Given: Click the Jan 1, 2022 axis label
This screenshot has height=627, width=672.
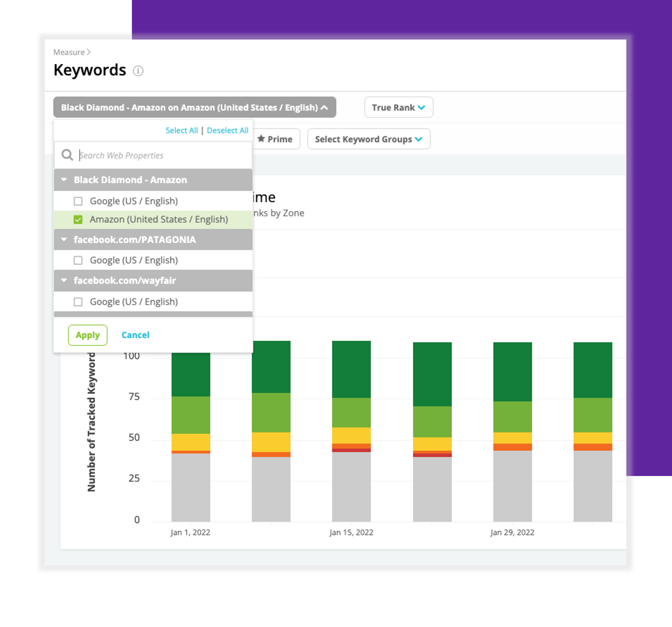Looking at the screenshot, I should point(190,532).
